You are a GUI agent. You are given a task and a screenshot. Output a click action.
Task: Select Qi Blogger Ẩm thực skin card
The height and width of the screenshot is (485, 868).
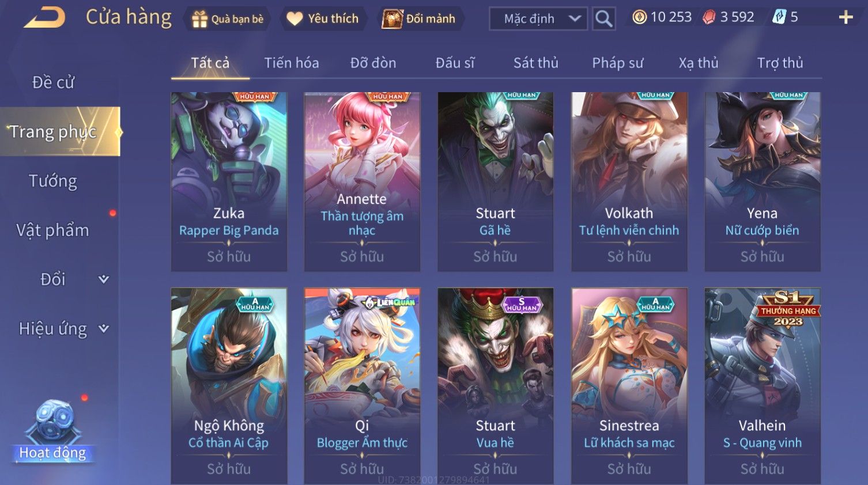362,385
